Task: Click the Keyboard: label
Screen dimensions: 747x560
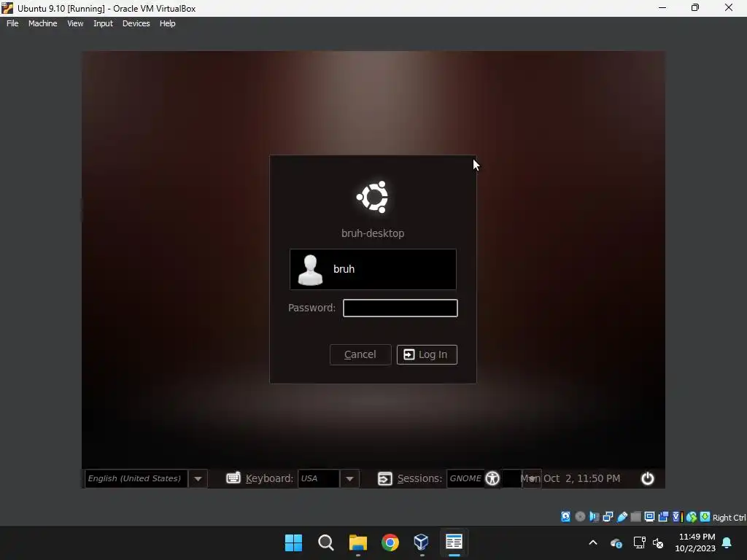Action: tap(269, 478)
